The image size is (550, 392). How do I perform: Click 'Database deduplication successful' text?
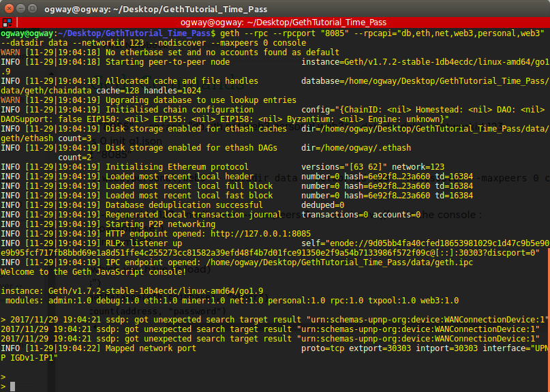click(x=184, y=205)
